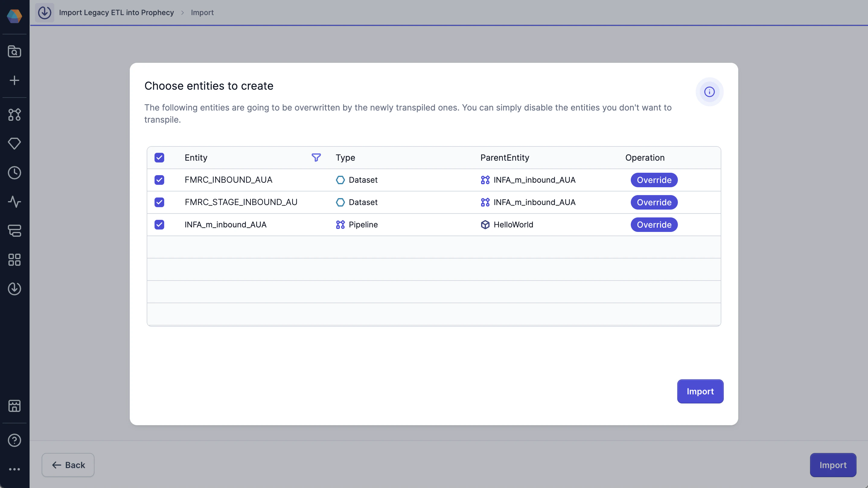Deselect the INFA_m_inbound_AUA pipeline row checkbox
The image size is (868, 488).
tap(159, 225)
